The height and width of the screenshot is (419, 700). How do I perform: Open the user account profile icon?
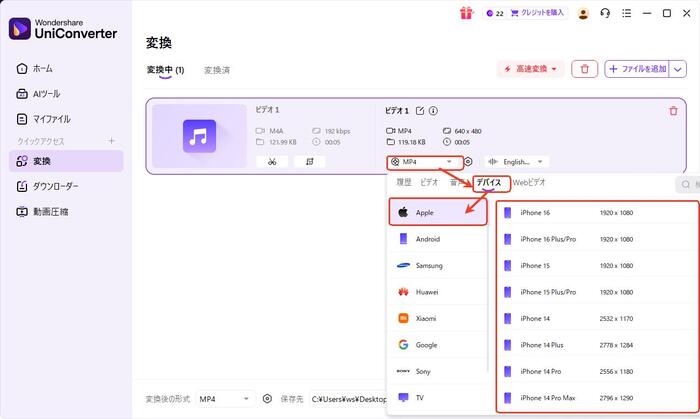[x=583, y=13]
